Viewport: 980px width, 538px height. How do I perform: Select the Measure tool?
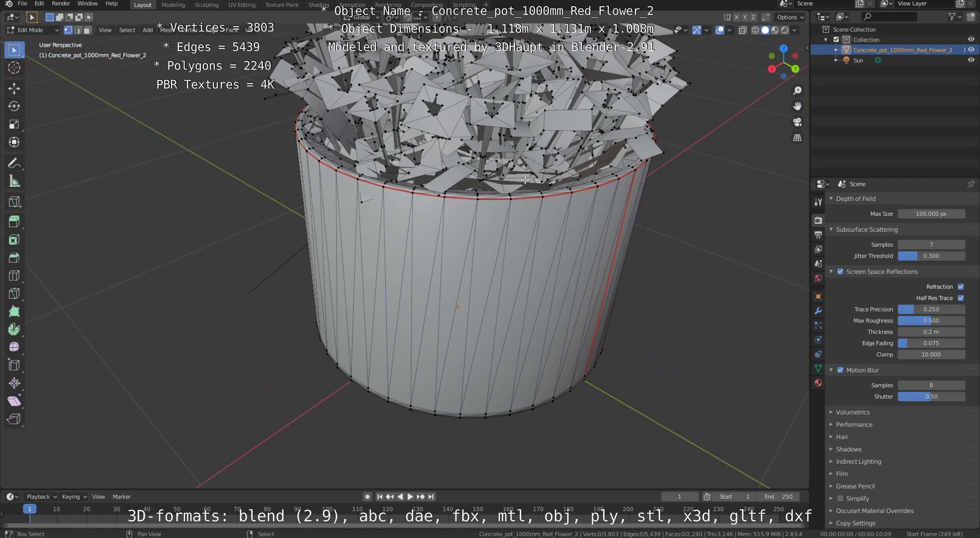[x=14, y=182]
